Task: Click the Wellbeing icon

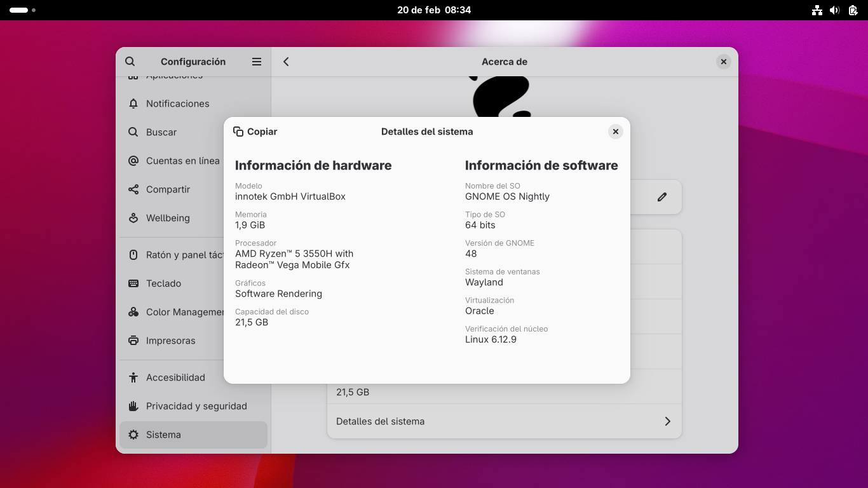Action: (133, 218)
